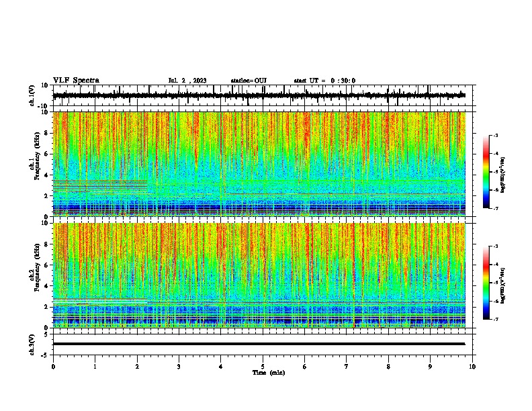Viewport: 532px width, 411px height.
Task: Click the station=OUI header text
Action: 249,81
